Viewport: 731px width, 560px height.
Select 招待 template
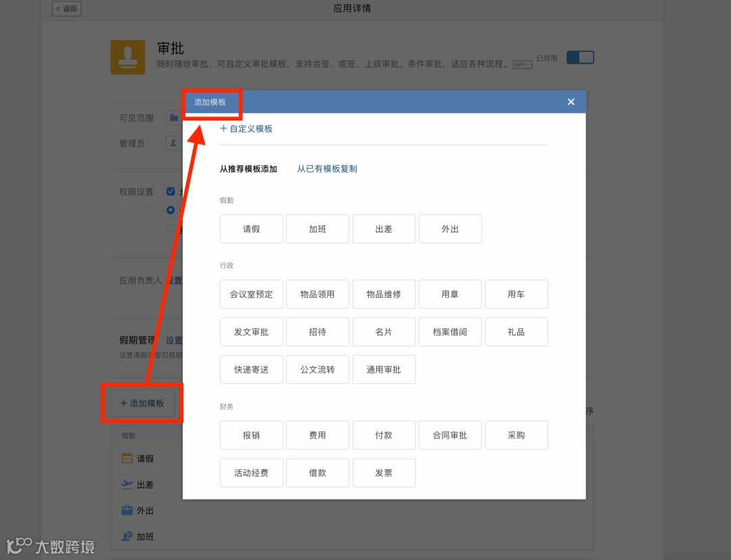tap(317, 332)
